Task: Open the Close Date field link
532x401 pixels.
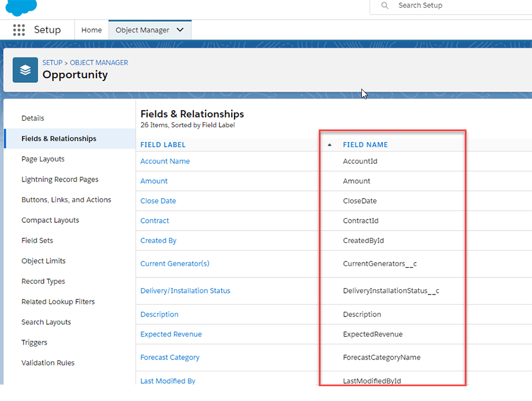Action: click(158, 200)
